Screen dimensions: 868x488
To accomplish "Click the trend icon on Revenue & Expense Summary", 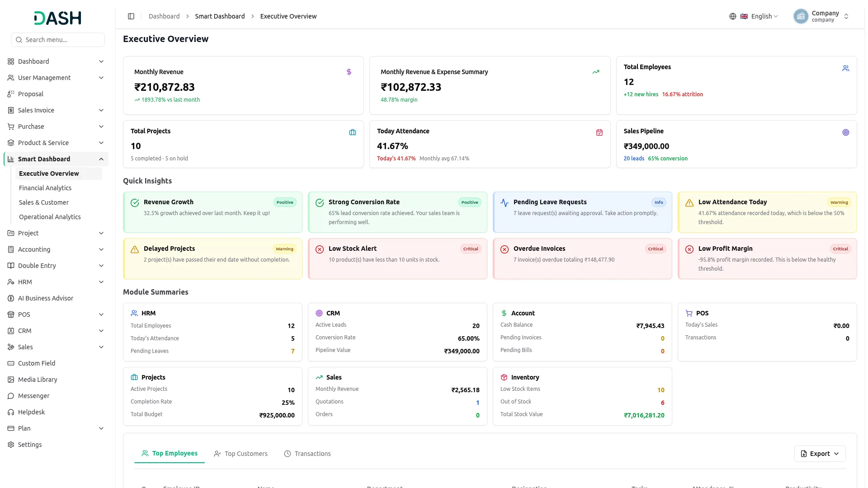I will [596, 72].
